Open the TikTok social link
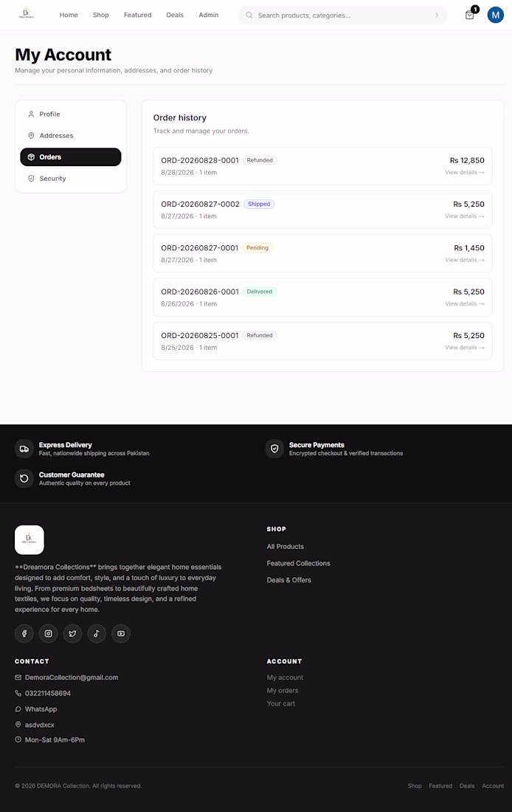Viewport: 512px width, 812px height. pos(97,633)
